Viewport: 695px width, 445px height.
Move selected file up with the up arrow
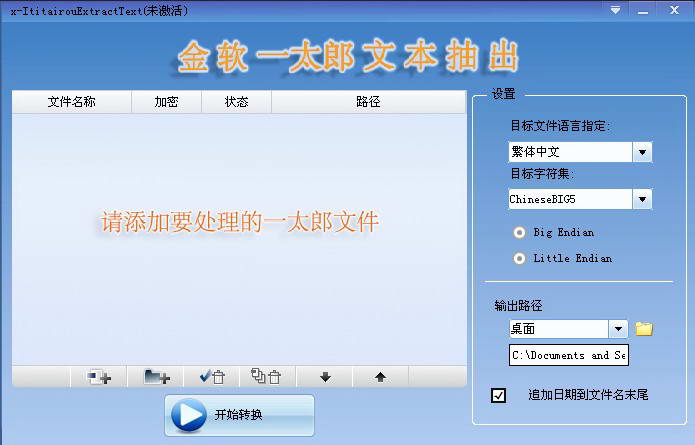380,377
